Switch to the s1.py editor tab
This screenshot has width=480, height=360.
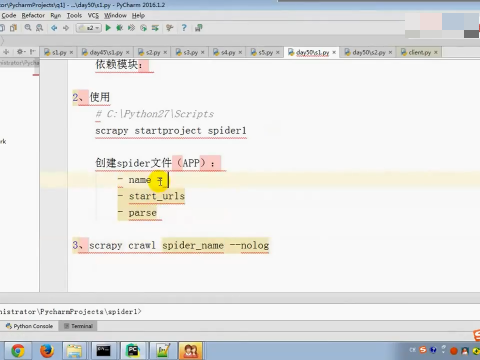59,52
